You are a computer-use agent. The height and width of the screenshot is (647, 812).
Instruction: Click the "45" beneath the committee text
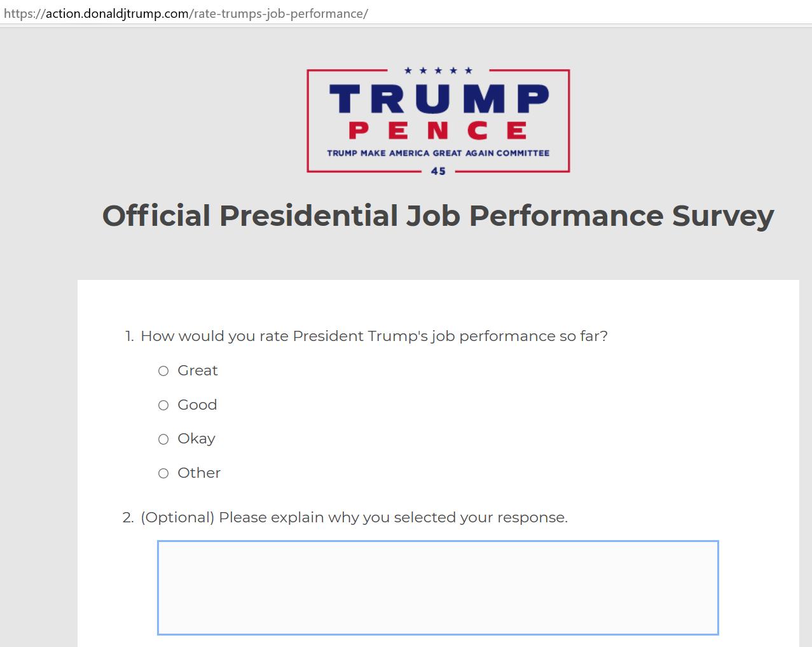click(438, 170)
